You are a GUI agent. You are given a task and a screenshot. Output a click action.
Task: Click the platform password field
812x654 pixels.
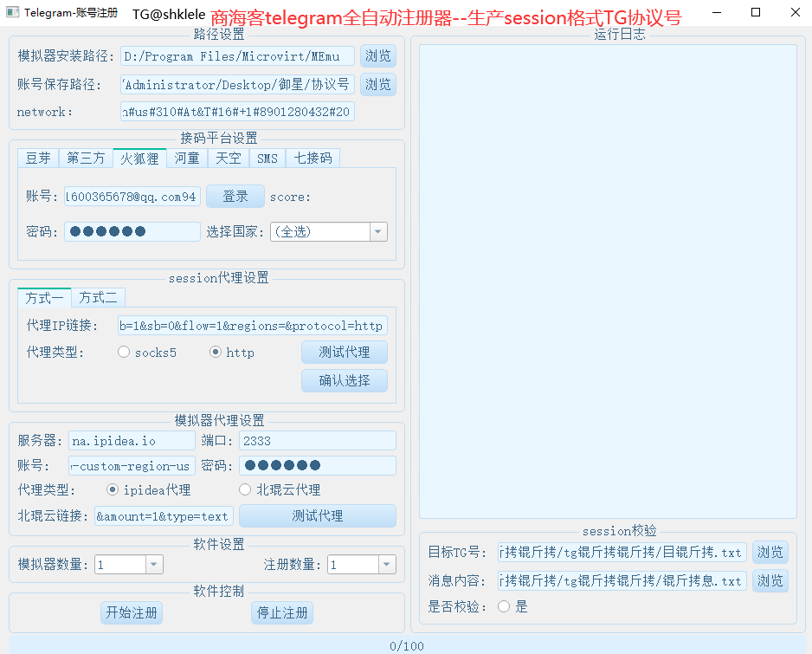point(132,231)
